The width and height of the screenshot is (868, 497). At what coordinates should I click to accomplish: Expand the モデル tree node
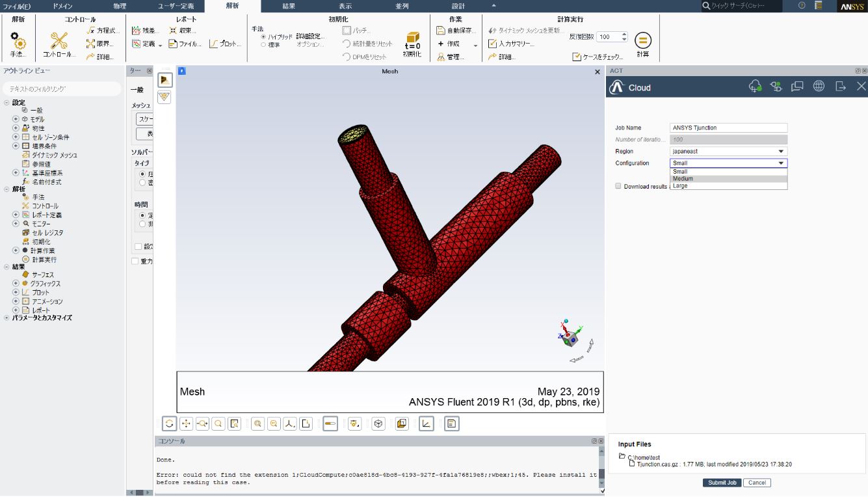coord(16,119)
